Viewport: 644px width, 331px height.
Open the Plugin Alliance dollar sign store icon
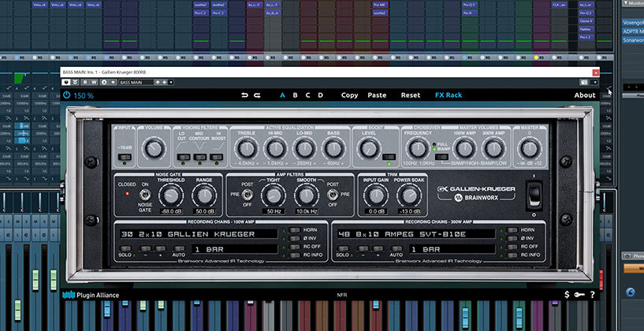(x=567, y=295)
